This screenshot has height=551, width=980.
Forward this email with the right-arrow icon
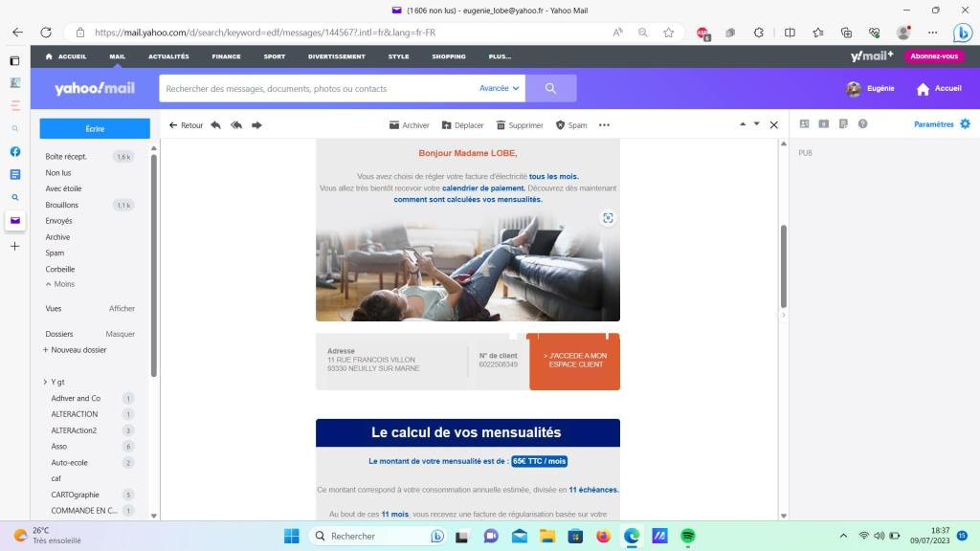point(256,124)
